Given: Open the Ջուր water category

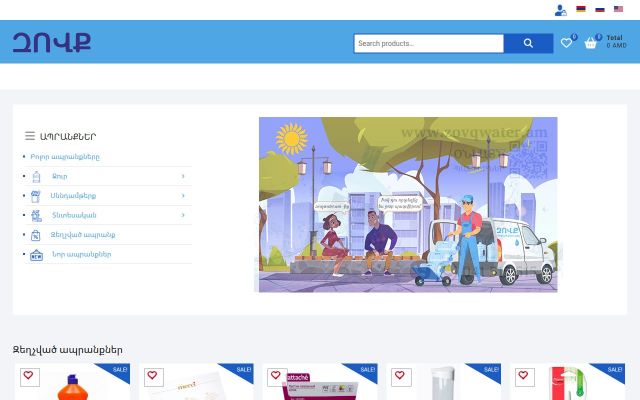Looking at the screenshot, I should click(x=60, y=176).
